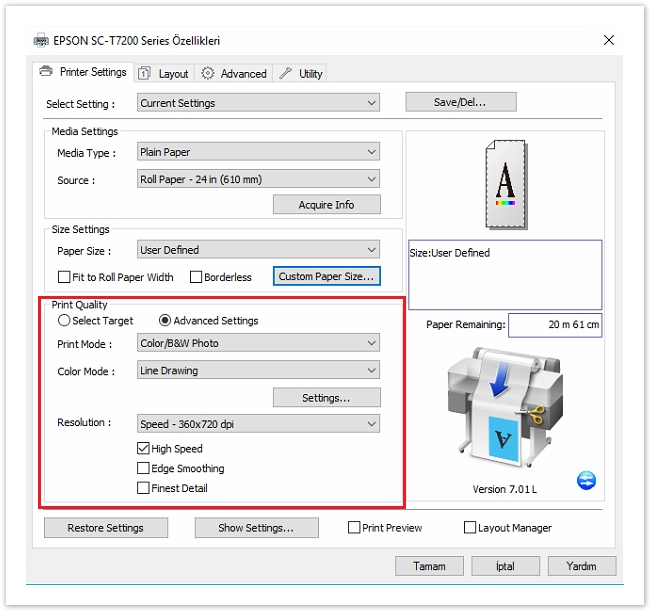Viewport: 650px width, 611px height.
Task: Click the paper preview thumbnail with letter A
Action: tap(506, 184)
